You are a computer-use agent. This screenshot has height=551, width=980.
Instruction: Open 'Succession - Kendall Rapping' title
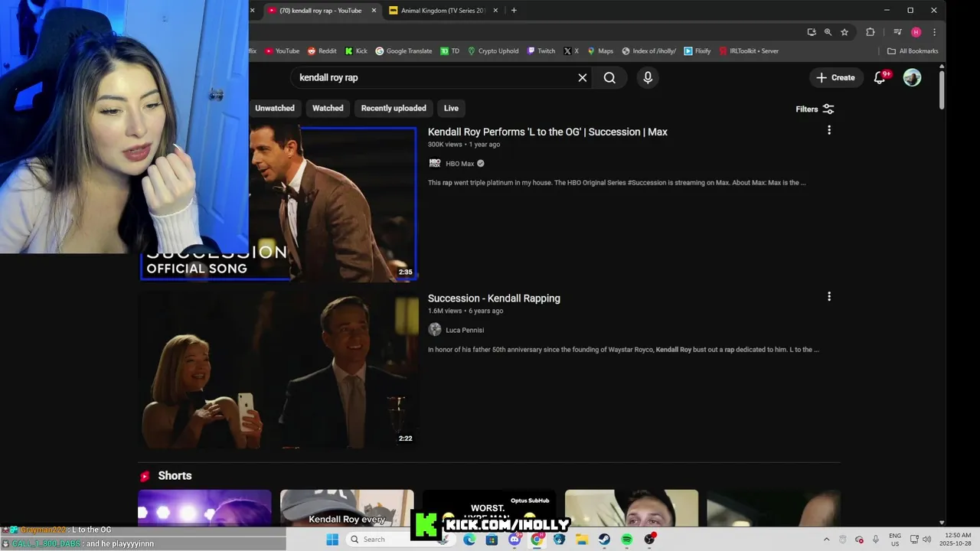[x=494, y=298]
